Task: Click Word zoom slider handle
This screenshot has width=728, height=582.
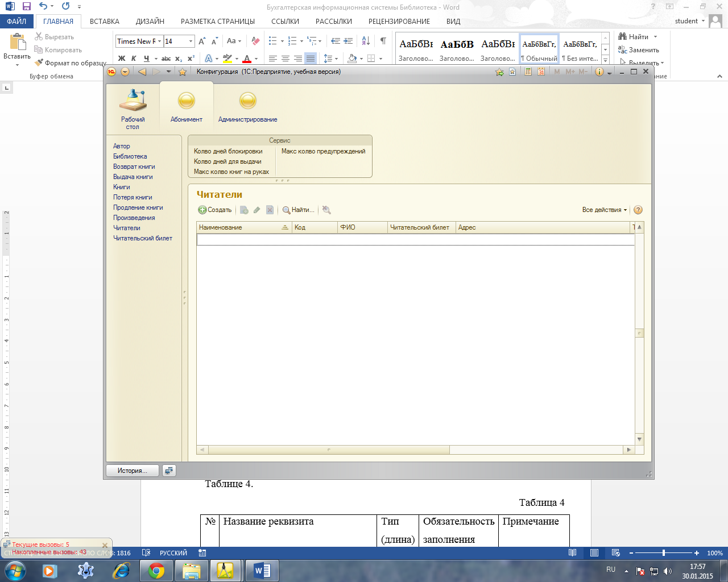Action: coord(663,552)
